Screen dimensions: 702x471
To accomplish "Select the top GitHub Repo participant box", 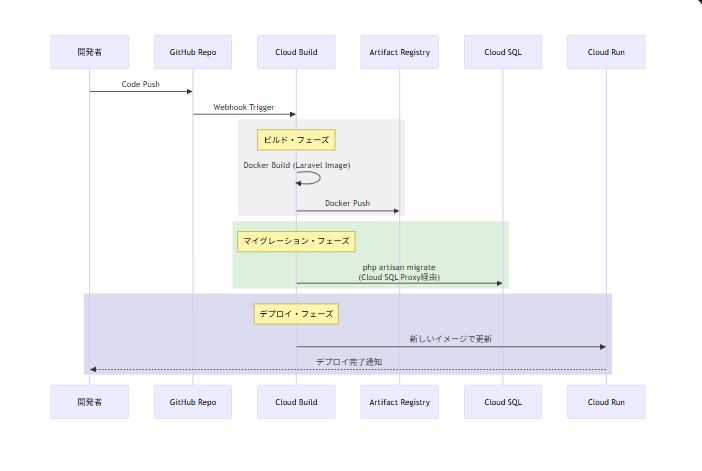I will [x=193, y=52].
